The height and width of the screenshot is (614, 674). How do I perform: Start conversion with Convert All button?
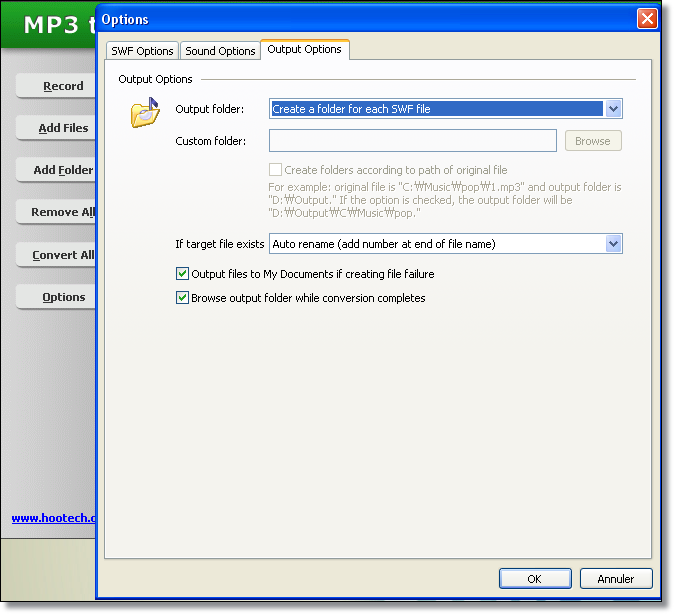[58, 255]
